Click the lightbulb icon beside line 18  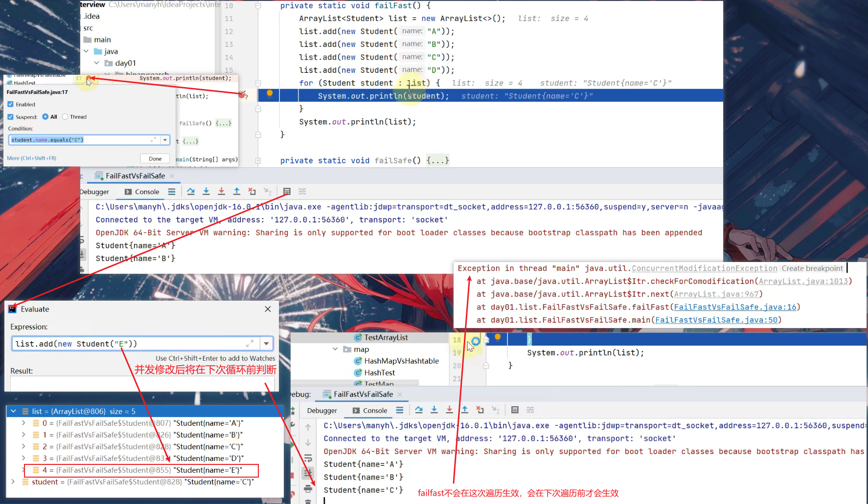click(x=498, y=337)
